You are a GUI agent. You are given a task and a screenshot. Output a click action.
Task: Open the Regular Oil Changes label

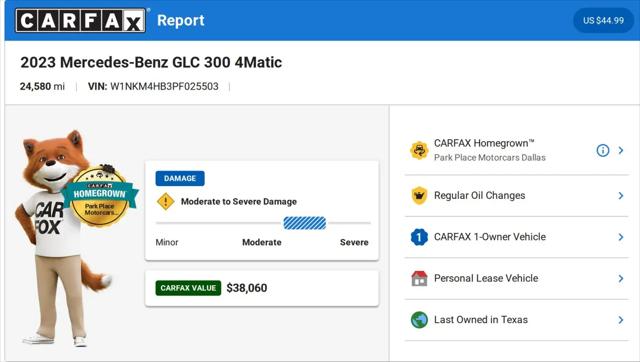(x=480, y=195)
